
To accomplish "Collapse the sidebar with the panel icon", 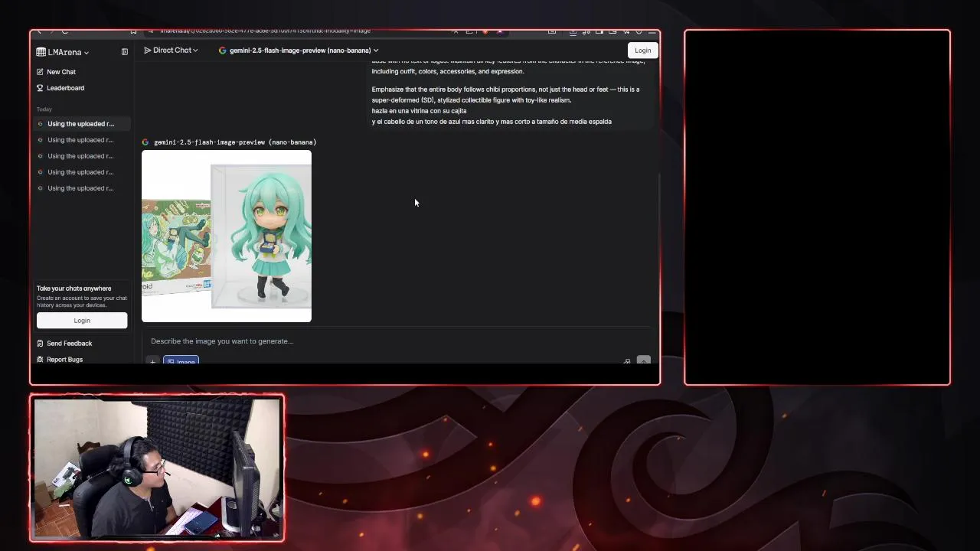I will click(125, 52).
